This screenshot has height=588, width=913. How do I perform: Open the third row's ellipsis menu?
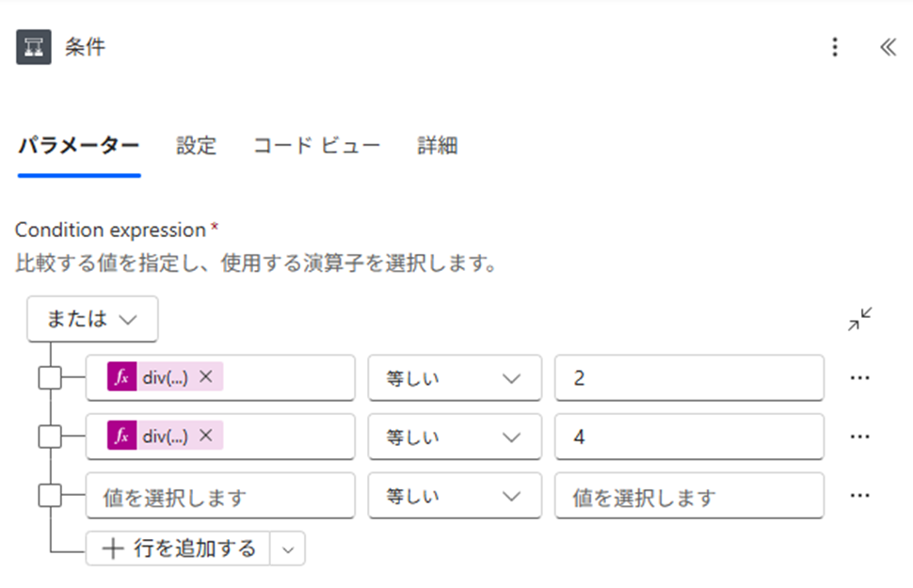click(859, 496)
